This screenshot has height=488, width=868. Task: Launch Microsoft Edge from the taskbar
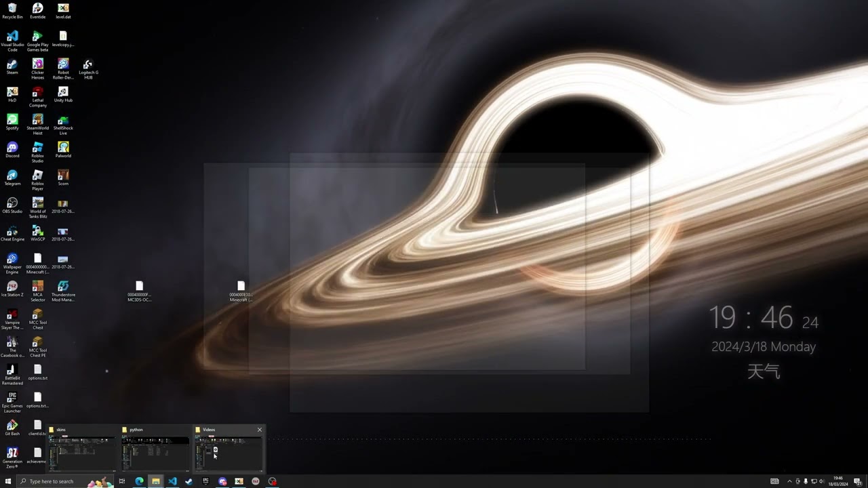pos(139,481)
